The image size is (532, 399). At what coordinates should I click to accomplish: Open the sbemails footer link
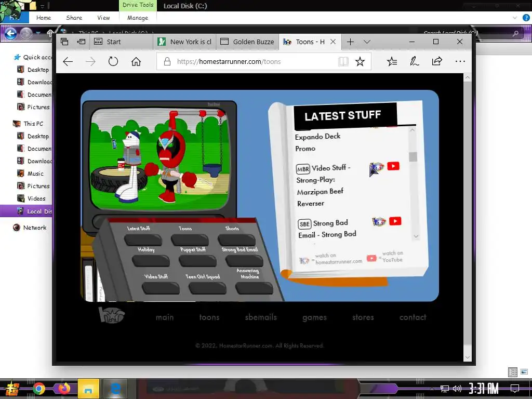(261, 317)
